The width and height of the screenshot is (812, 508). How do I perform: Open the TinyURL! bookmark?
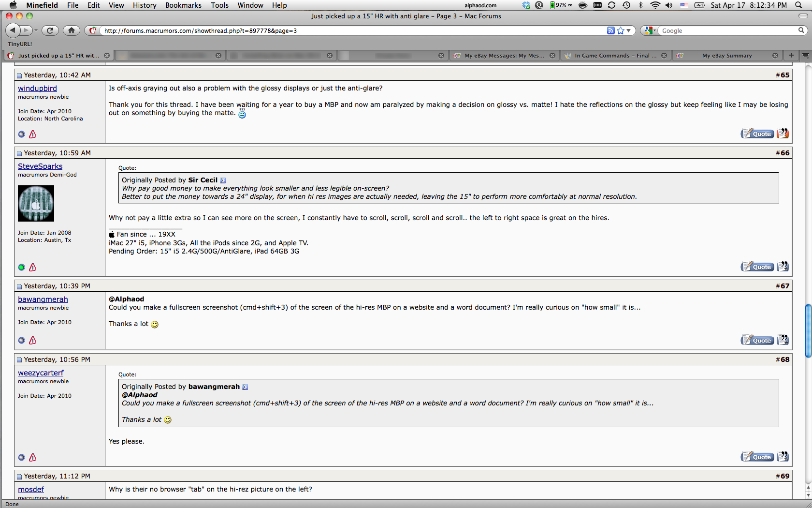tap(20, 44)
